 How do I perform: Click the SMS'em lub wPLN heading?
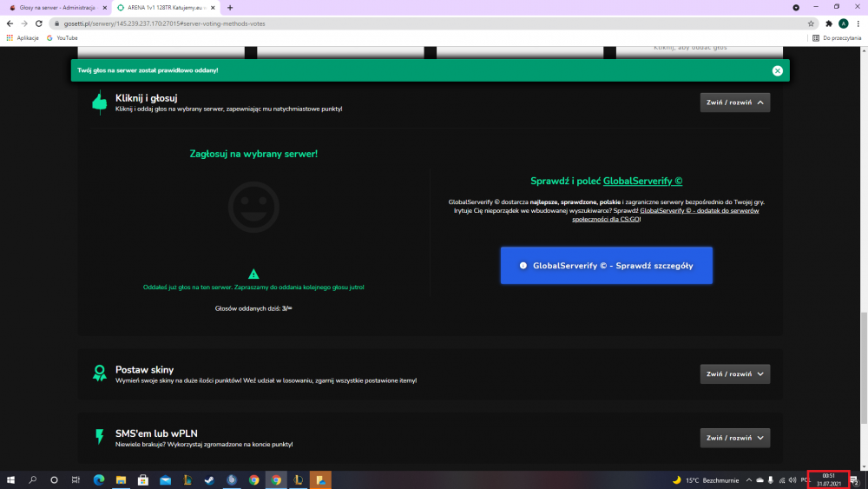pos(156,433)
